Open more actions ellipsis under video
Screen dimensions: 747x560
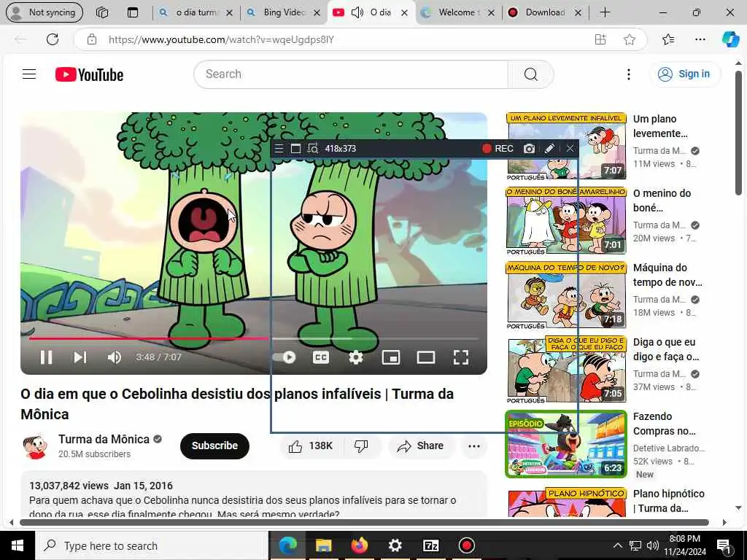474,446
